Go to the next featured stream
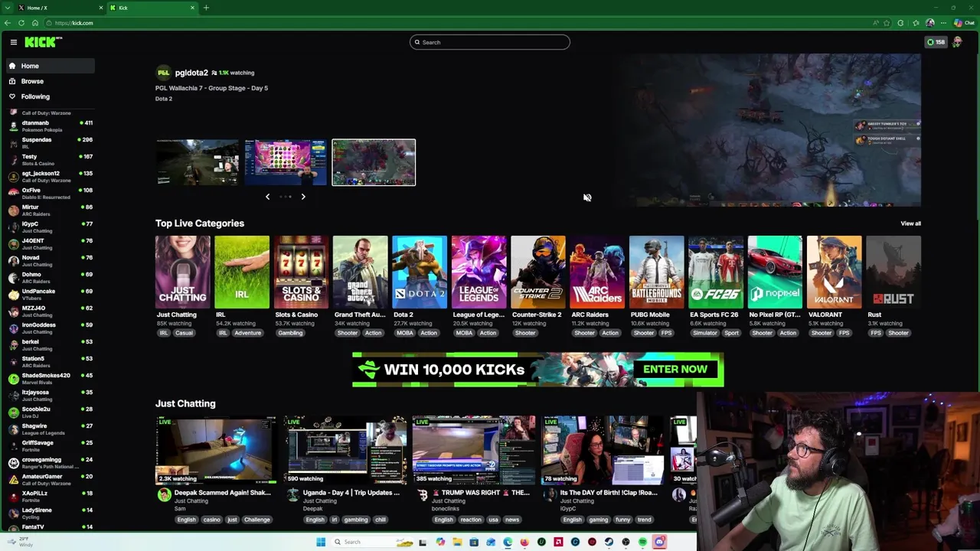 pyautogui.click(x=303, y=197)
